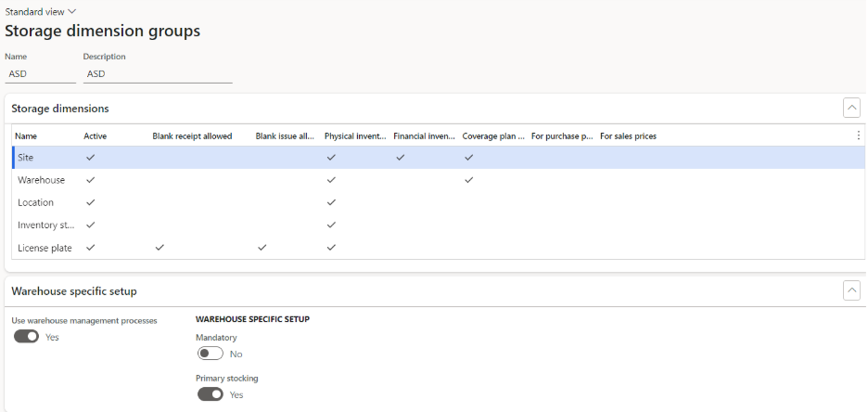
Task: Toggle the Primary stocking switch
Action: 211,394
